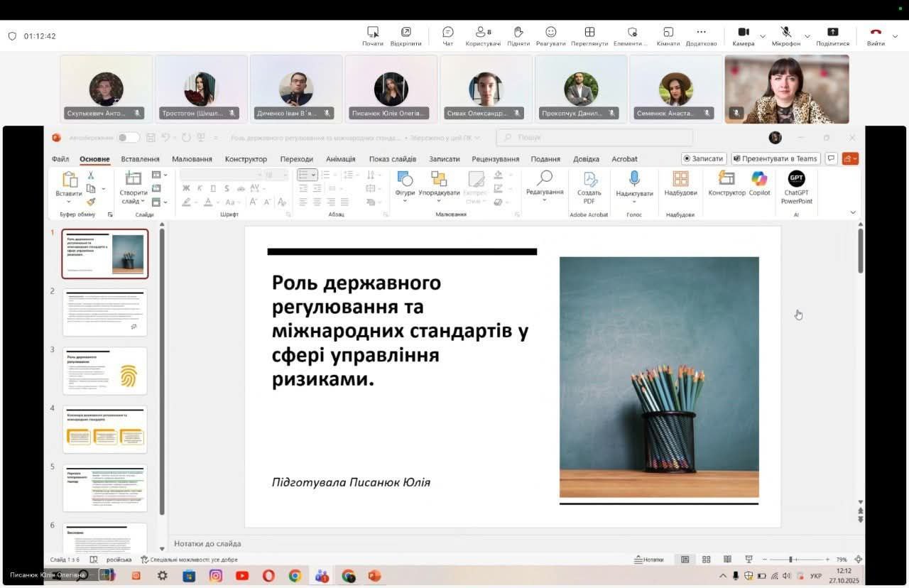
Task: Click the Презентувати в Teams button
Action: coord(775,158)
